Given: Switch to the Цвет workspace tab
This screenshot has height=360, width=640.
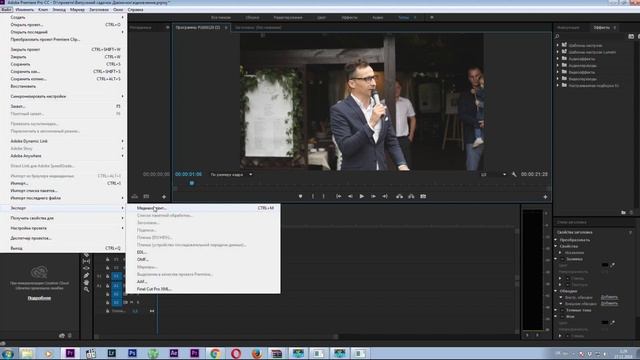Looking at the screenshot, I should tap(321, 18).
